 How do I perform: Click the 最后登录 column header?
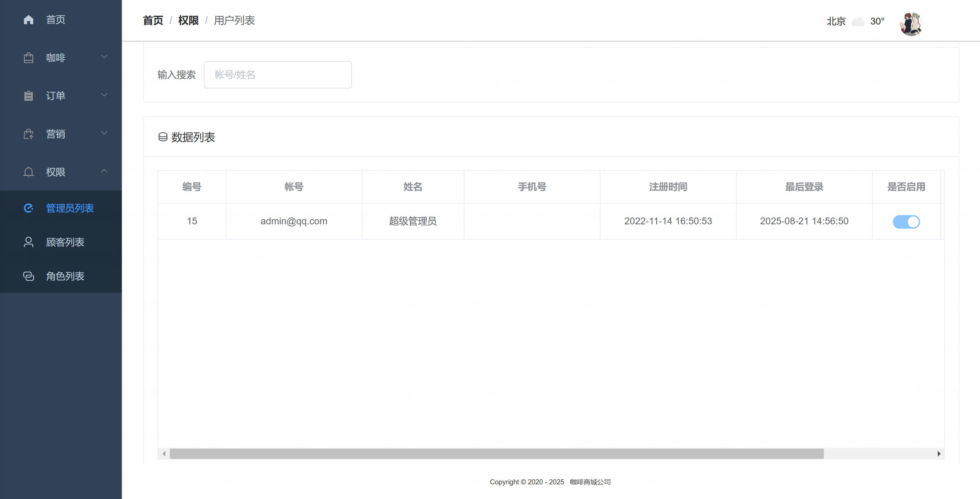pos(804,187)
